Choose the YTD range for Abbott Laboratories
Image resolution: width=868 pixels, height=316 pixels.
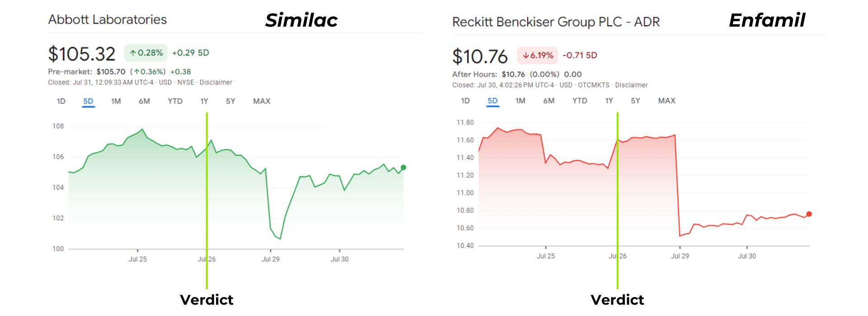(175, 101)
